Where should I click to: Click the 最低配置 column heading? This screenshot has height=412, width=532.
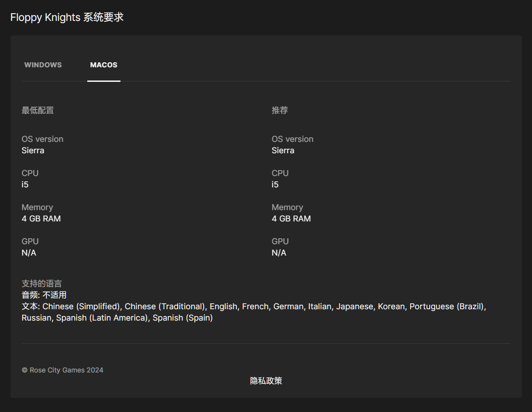click(x=38, y=111)
